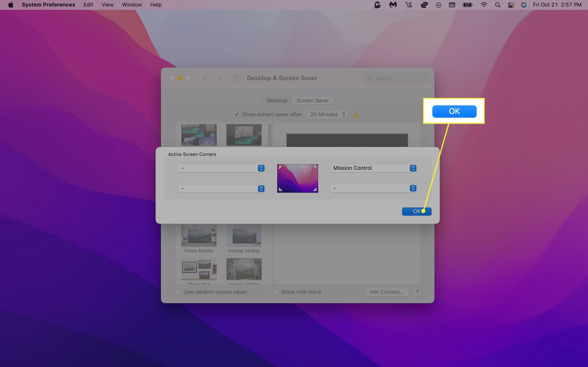Click the Hot Corners... button
Screen dimensions: 588x367
387,292
